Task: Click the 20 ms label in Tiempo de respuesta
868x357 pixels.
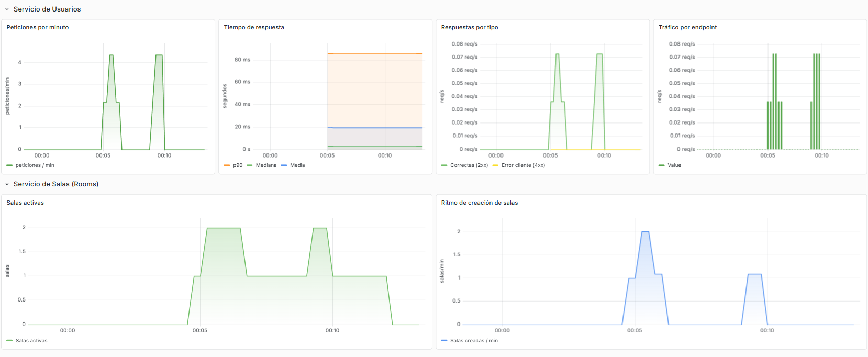Action: 242,127
